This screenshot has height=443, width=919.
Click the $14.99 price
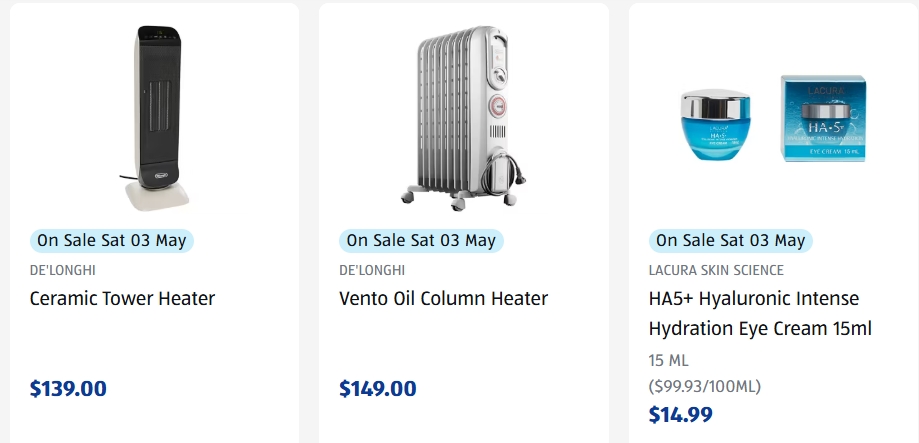click(x=681, y=415)
